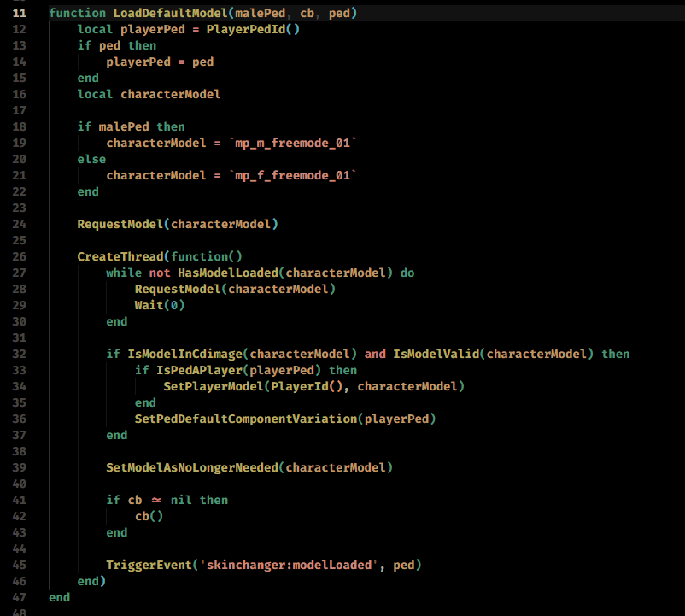Screen dimensions: 685x616
Task: Click the mp_f_freemode_01 model string
Action: 292,175
